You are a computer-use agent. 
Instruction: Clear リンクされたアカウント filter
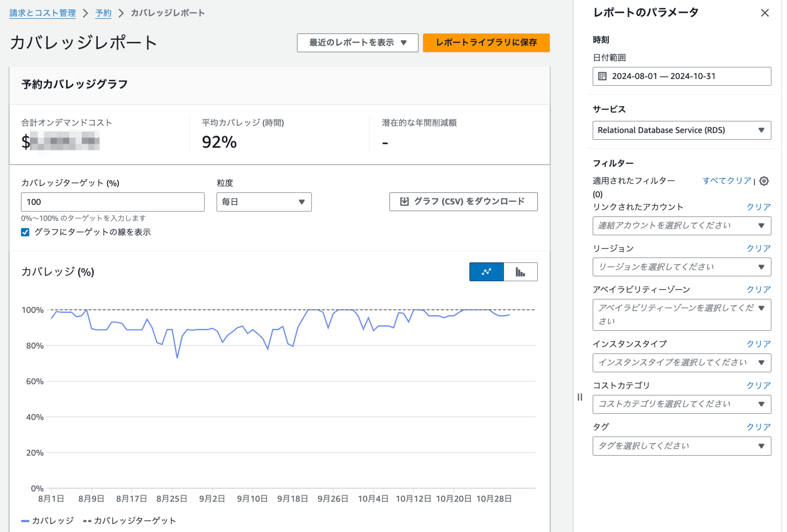coord(759,207)
